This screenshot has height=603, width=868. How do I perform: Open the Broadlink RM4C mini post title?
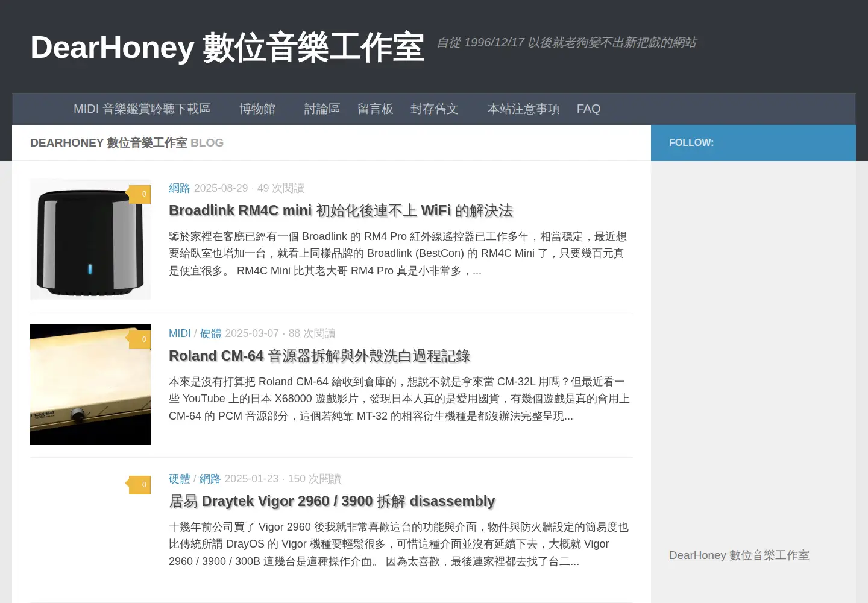341,210
